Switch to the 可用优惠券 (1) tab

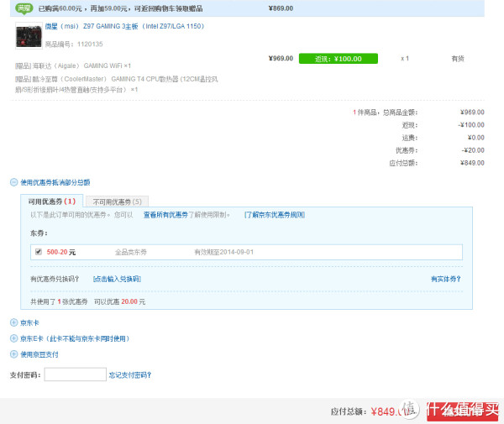52,202
